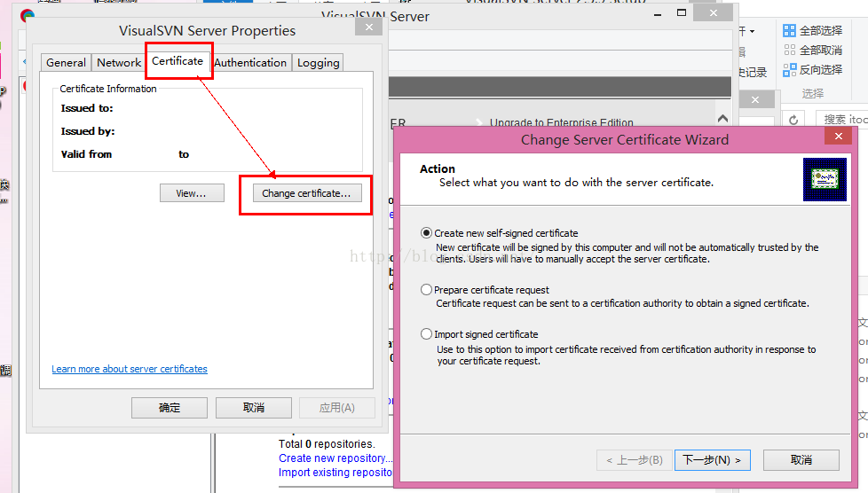868x493 pixels.
Task: Maximize the VisualSVN Server window
Action: [682, 12]
